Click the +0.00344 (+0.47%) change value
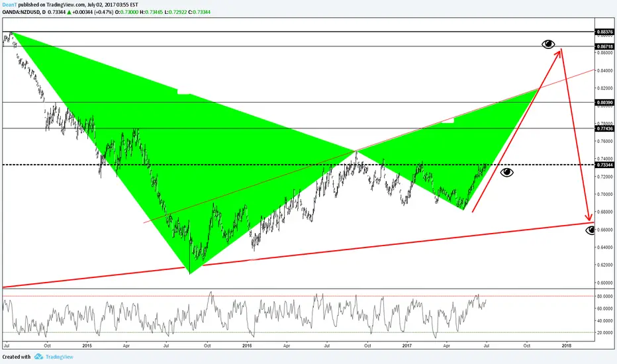Viewport: 617px width, 364px height. (93, 12)
